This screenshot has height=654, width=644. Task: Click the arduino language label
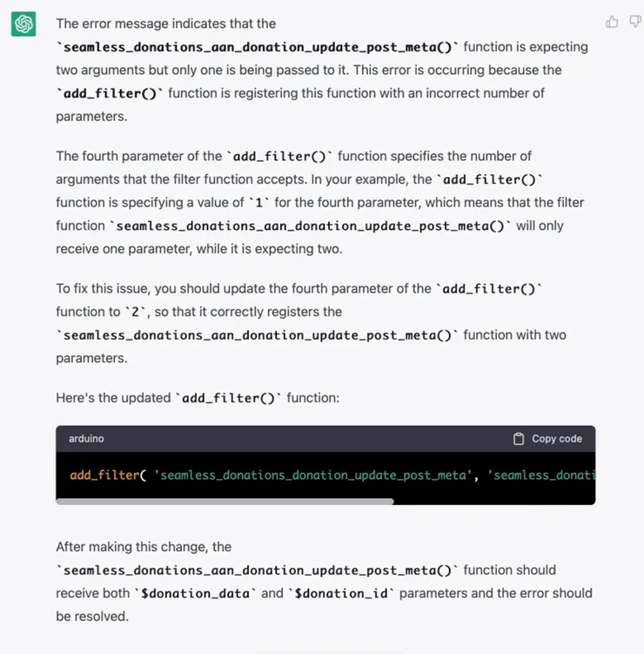tap(86, 439)
